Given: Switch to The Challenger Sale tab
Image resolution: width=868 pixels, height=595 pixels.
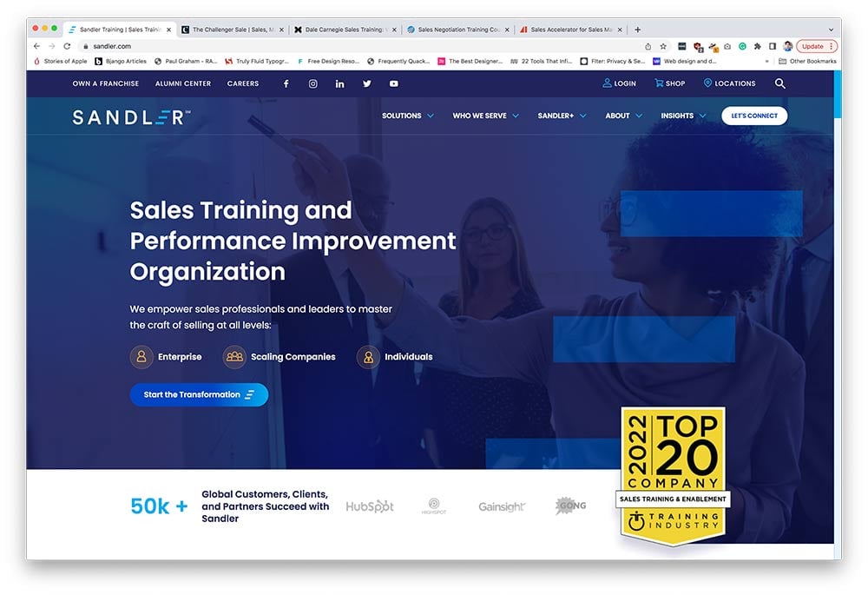Looking at the screenshot, I should pyautogui.click(x=233, y=30).
